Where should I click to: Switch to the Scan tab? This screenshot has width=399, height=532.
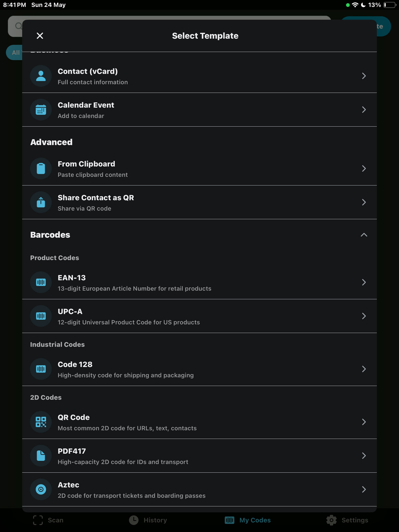48,520
